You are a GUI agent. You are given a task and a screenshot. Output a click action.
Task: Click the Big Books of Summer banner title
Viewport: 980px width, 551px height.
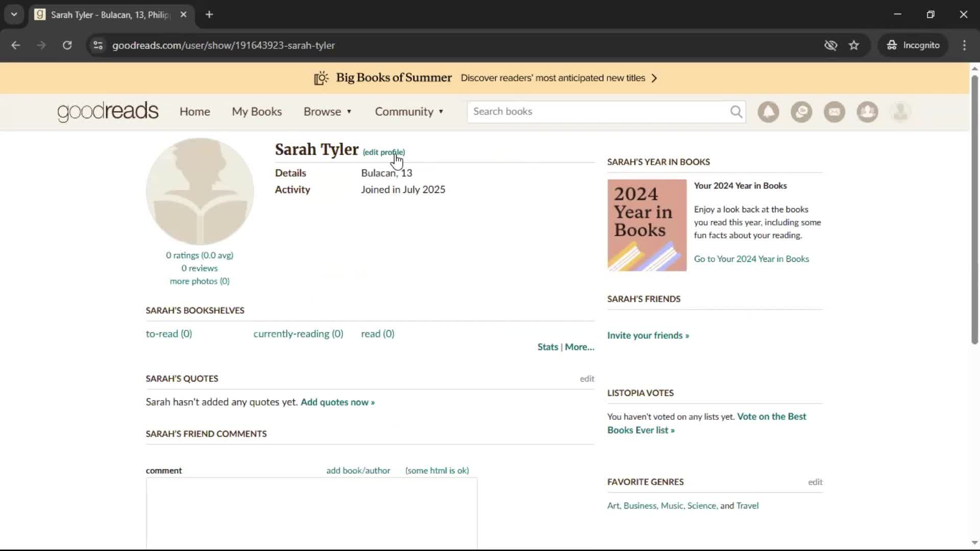[394, 78]
